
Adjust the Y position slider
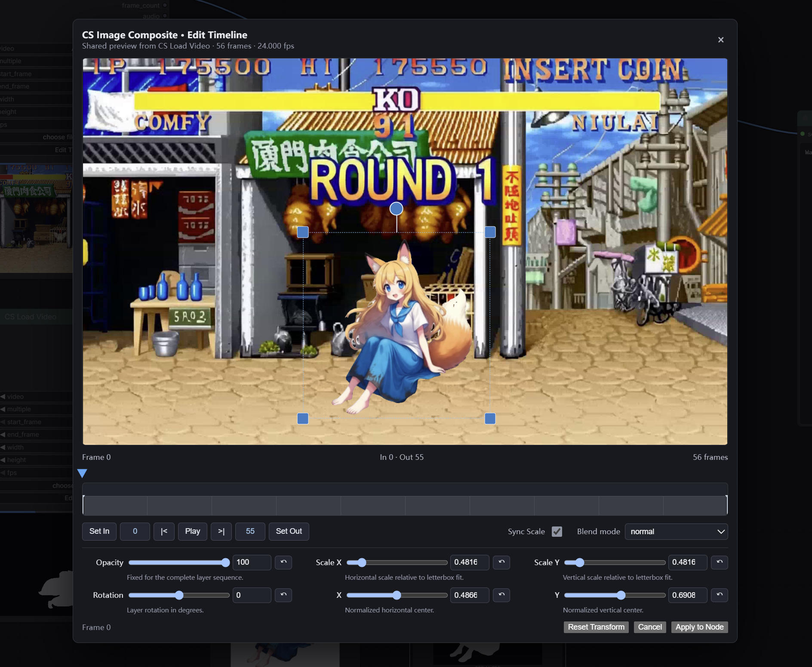coord(615,595)
